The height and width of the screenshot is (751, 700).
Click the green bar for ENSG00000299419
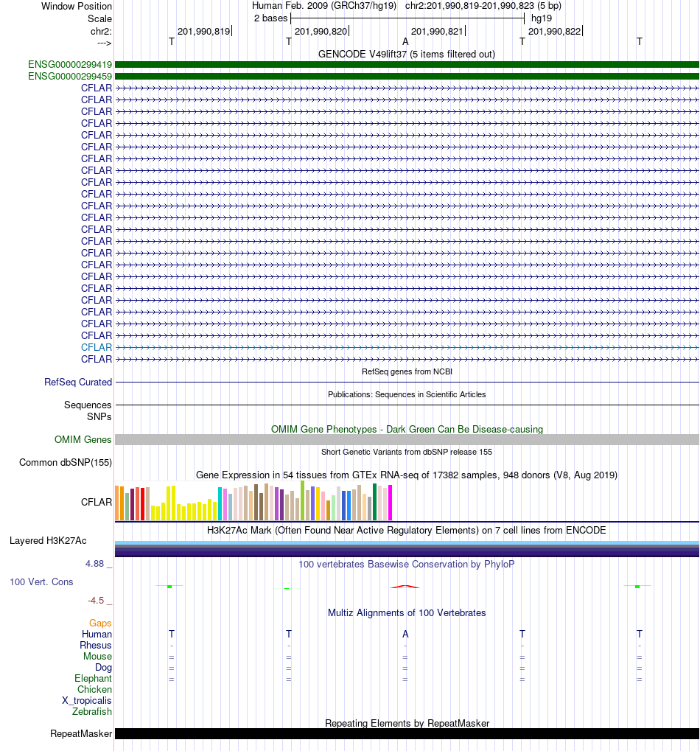click(x=407, y=64)
